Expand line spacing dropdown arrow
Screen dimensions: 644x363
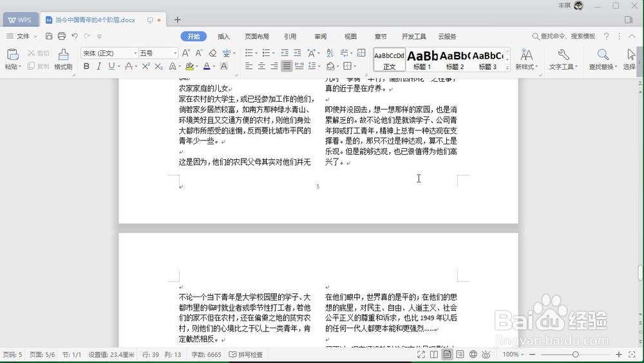click(319, 66)
